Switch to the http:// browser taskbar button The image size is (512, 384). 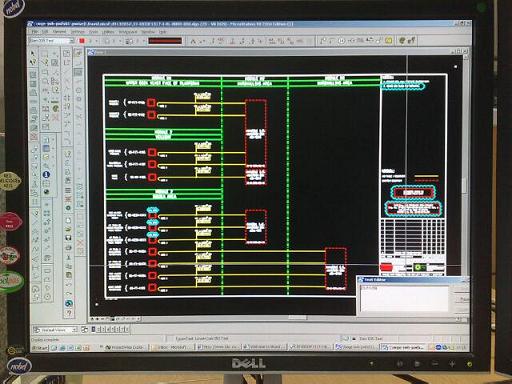pyautogui.click(x=218, y=348)
